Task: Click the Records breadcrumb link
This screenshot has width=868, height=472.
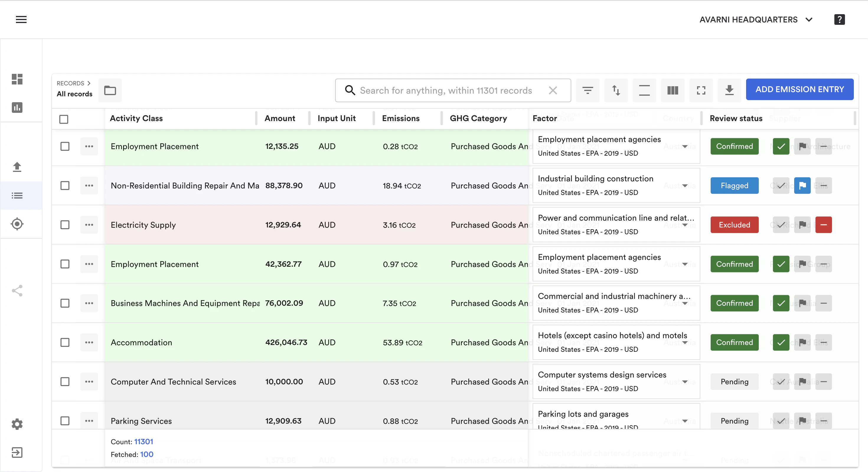Action: coord(71,83)
